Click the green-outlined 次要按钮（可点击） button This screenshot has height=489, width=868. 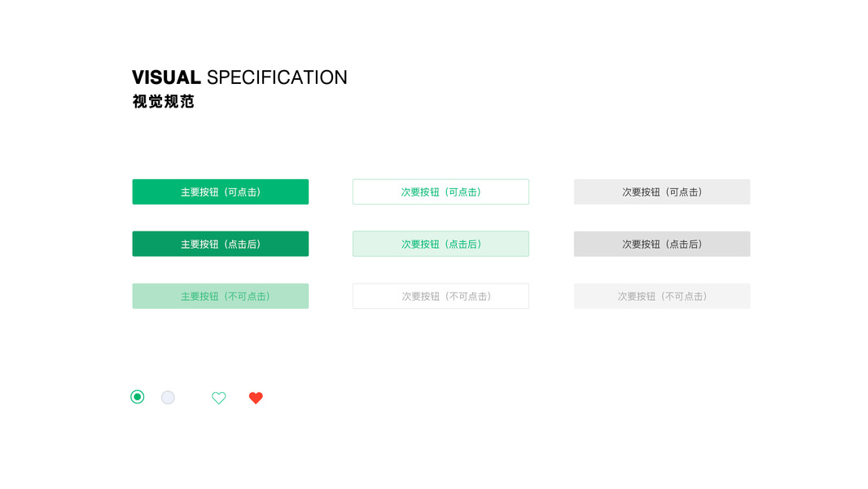coord(441,192)
